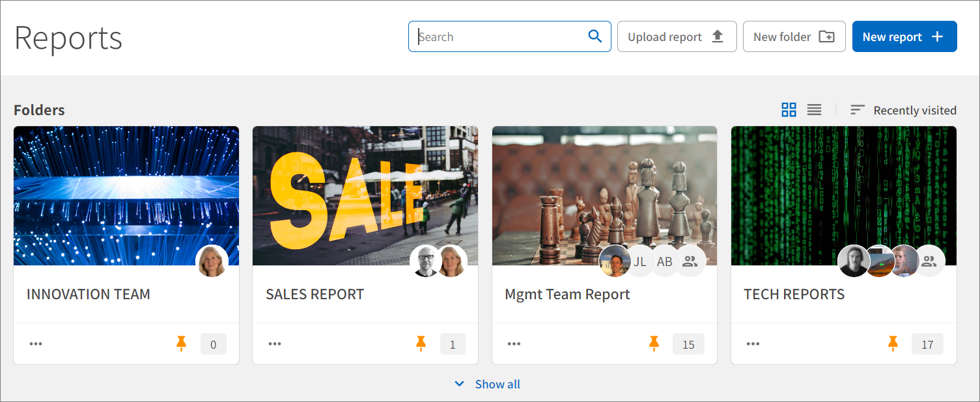
Task: Toggle the pin on TECH REPORTS folder
Action: pyautogui.click(x=893, y=343)
